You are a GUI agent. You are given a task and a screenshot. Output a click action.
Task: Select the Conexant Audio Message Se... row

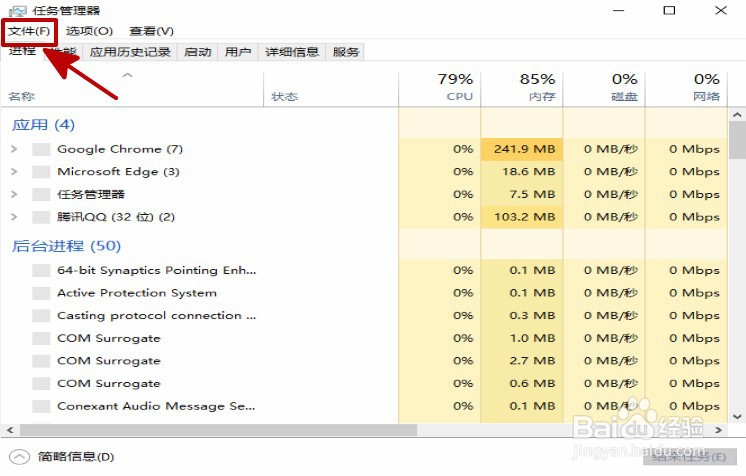pos(364,406)
